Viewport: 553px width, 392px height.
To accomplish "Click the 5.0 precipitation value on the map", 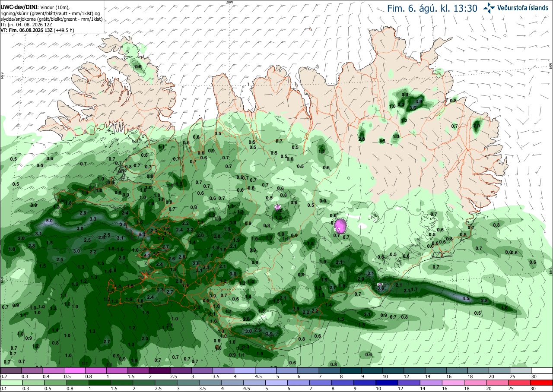I will (49, 221).
